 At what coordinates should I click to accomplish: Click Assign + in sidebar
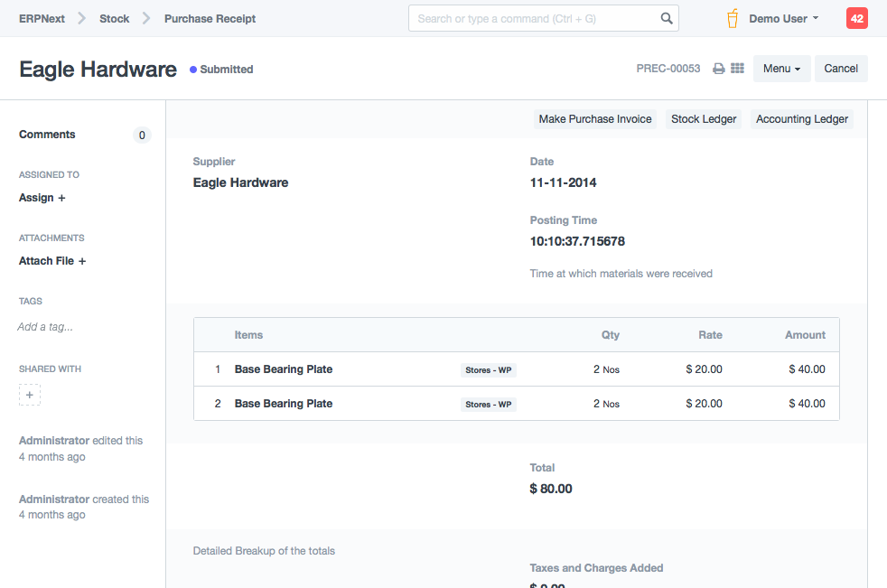(x=42, y=198)
